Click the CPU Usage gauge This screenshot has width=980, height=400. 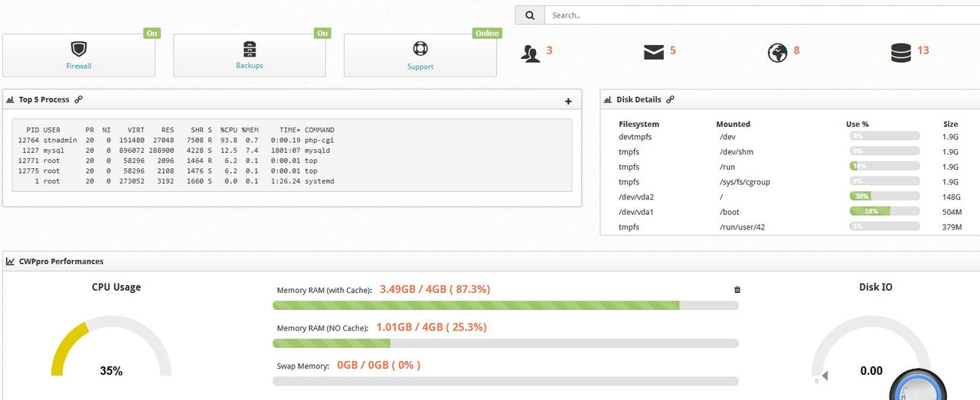(111, 346)
